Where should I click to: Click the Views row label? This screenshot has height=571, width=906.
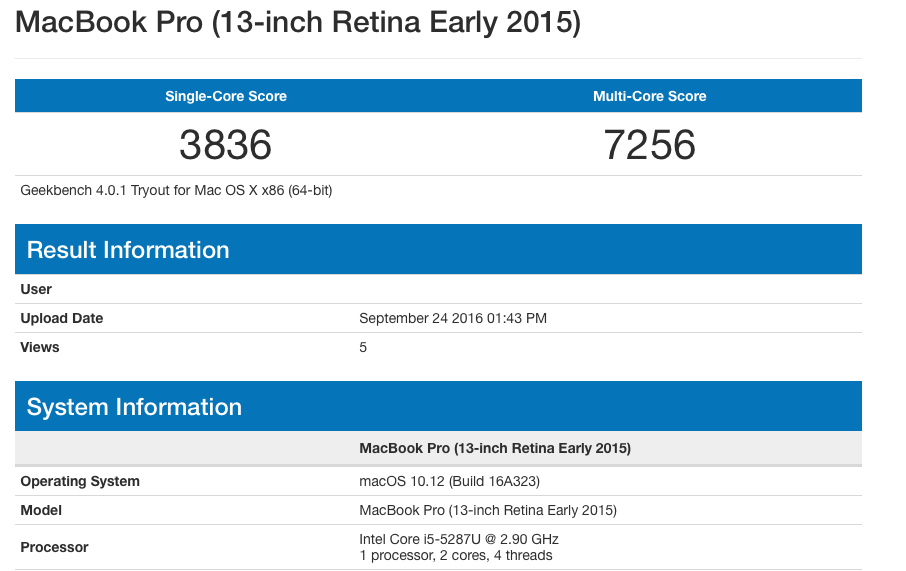(39, 347)
